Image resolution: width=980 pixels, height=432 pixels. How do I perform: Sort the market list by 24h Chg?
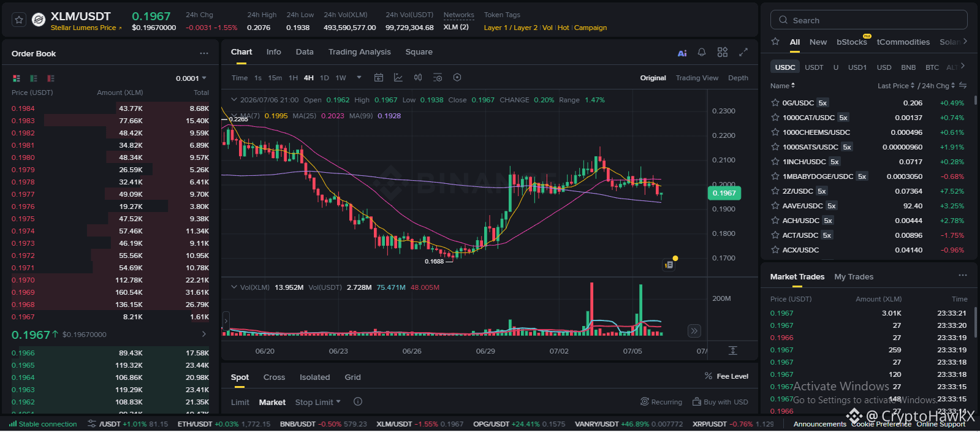[x=938, y=86]
